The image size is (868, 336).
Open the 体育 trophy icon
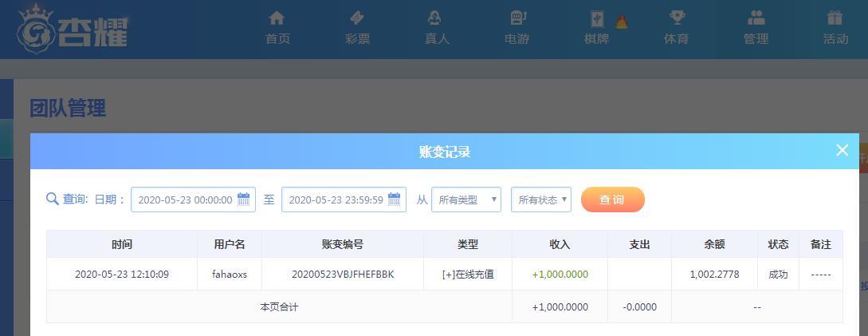[677, 18]
